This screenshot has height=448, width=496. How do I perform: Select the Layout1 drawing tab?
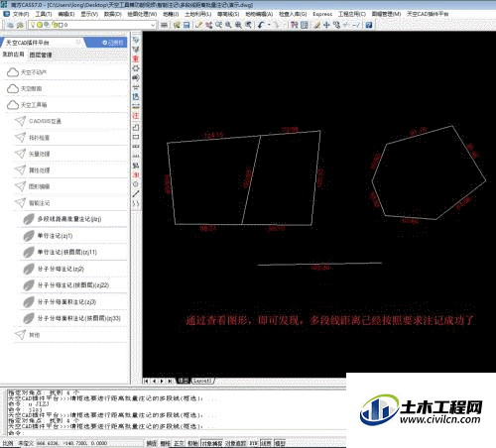tap(202, 381)
